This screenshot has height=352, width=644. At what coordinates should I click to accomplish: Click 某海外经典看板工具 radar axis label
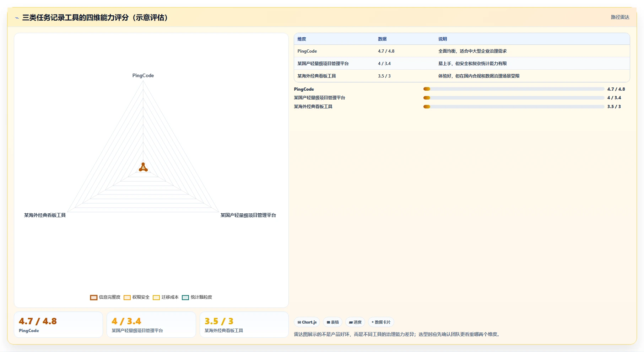[x=45, y=215]
